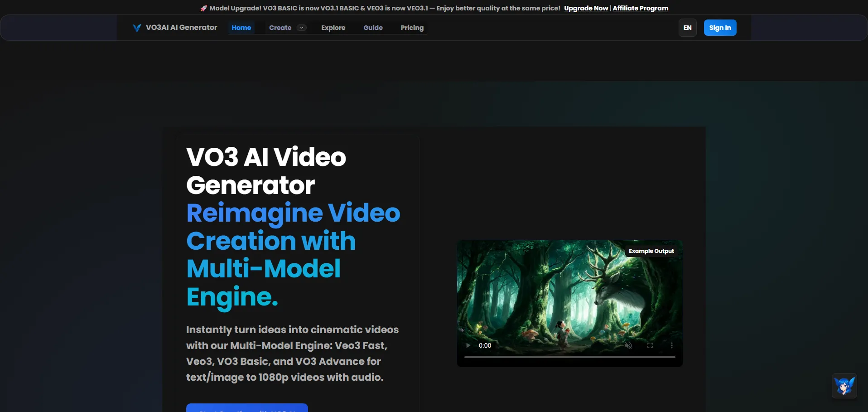Image resolution: width=868 pixels, height=412 pixels.
Task: Click the Example Output badge
Action: 651,251
